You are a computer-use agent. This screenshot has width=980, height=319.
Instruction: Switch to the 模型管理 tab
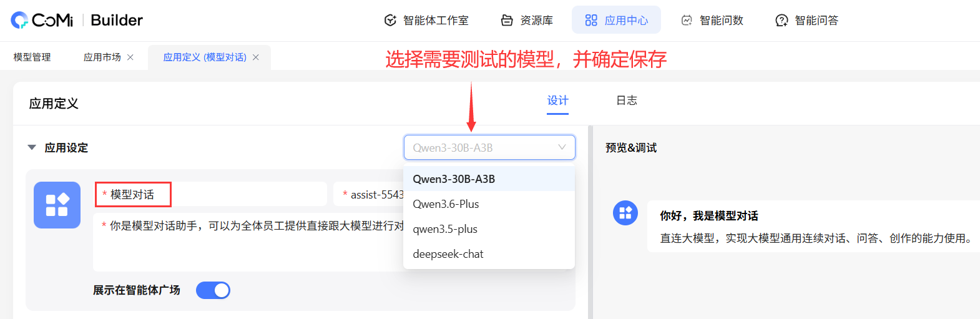coord(32,57)
